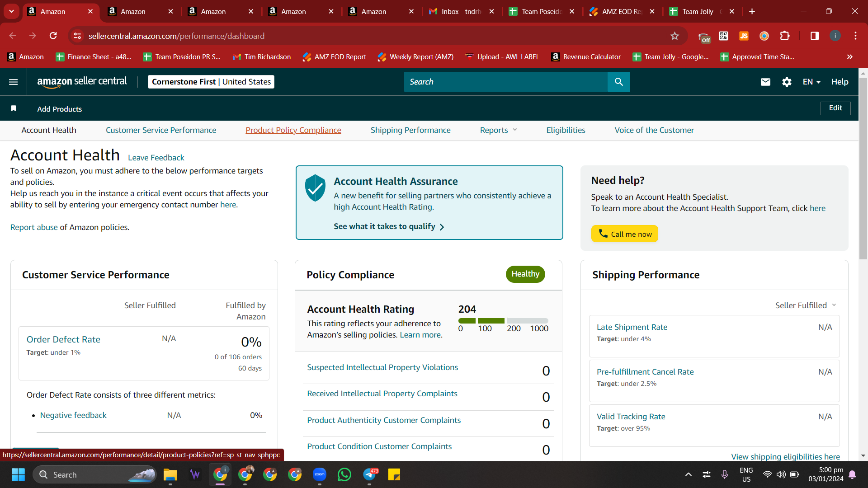This screenshot has width=868, height=488.
Task: Show more bookmarks with the chevron
Action: (850, 56)
